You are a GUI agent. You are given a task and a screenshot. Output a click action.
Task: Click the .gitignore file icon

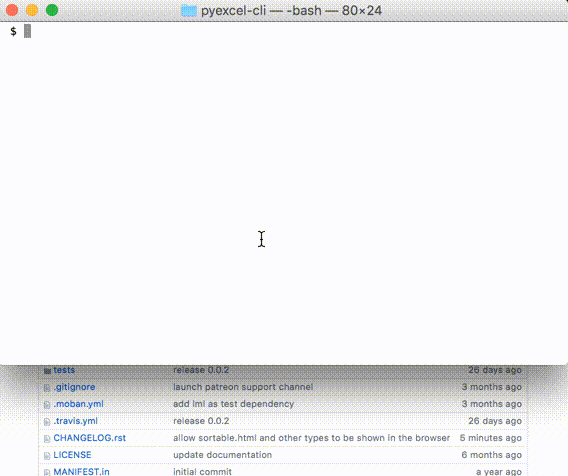(47, 388)
